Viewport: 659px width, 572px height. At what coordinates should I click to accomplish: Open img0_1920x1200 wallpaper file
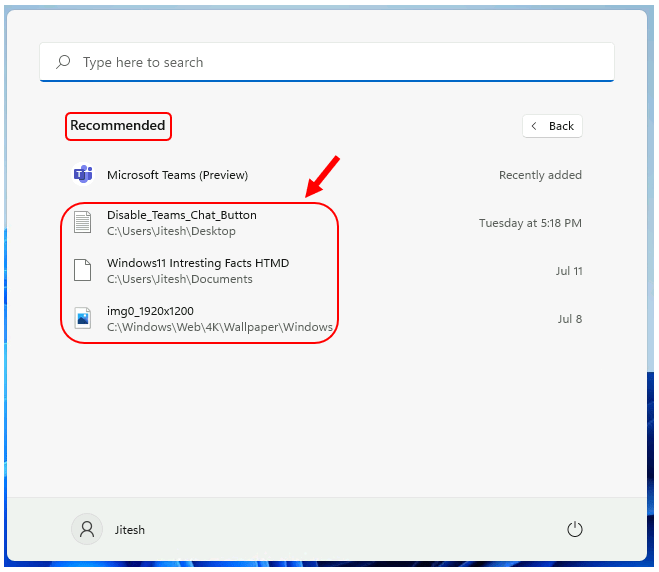[150, 311]
